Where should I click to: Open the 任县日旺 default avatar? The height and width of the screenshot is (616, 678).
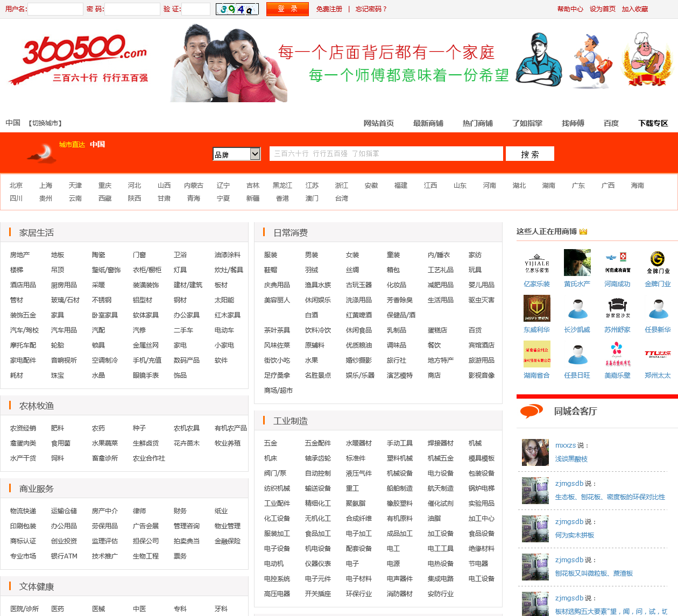577,354
